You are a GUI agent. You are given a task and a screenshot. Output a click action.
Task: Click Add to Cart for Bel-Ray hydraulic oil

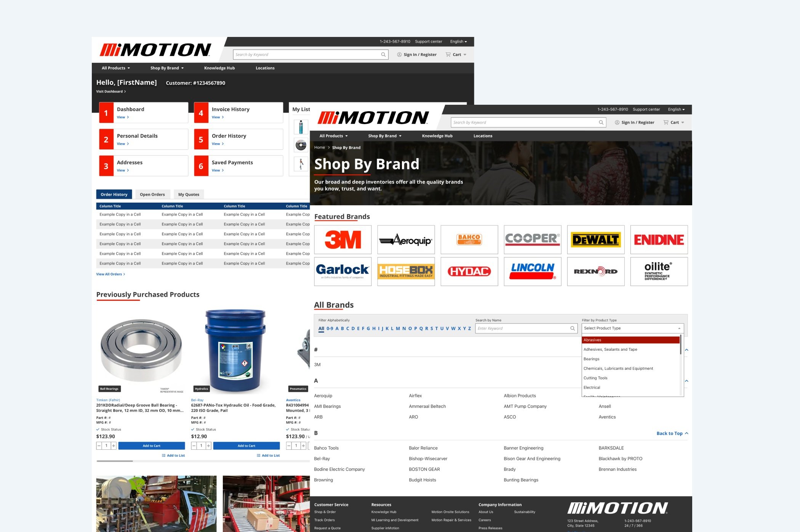click(246, 446)
